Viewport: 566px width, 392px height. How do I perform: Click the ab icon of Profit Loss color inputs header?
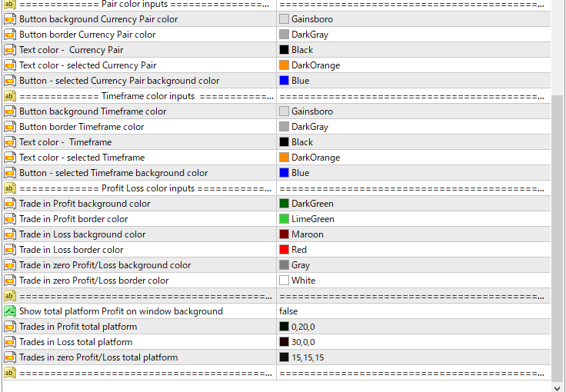[x=10, y=188]
